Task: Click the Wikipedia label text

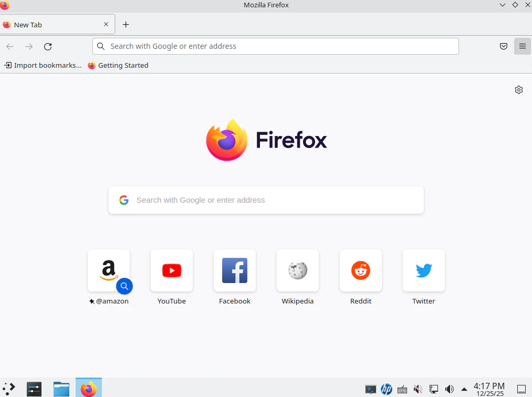Action: [x=298, y=301]
